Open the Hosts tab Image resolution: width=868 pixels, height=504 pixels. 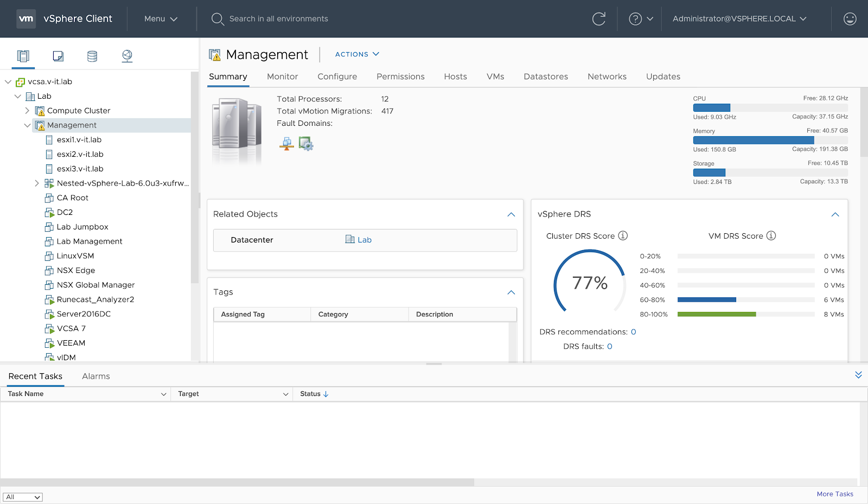tap(455, 76)
